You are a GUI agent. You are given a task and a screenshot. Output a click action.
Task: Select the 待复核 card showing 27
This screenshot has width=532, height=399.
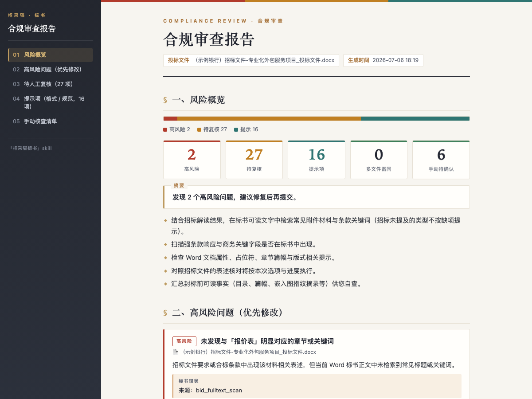[x=254, y=160]
